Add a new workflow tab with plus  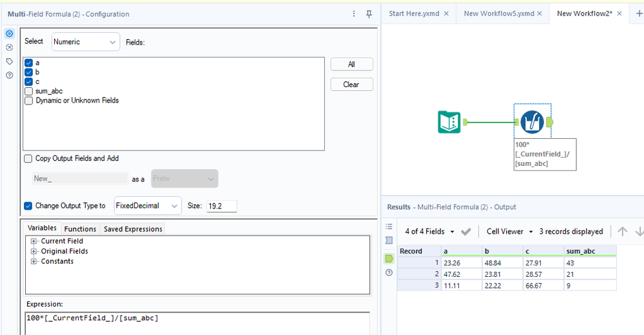pos(639,14)
